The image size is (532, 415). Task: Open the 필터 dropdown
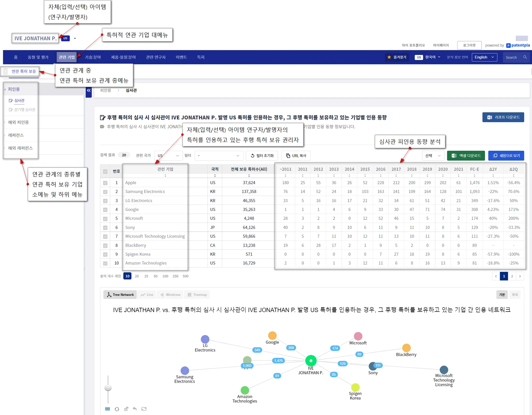(x=218, y=156)
